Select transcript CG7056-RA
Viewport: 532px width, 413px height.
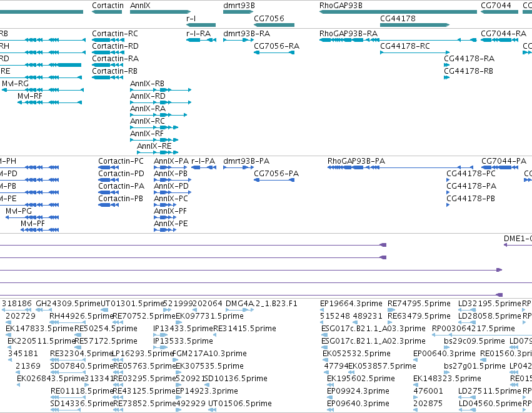tap(276, 46)
